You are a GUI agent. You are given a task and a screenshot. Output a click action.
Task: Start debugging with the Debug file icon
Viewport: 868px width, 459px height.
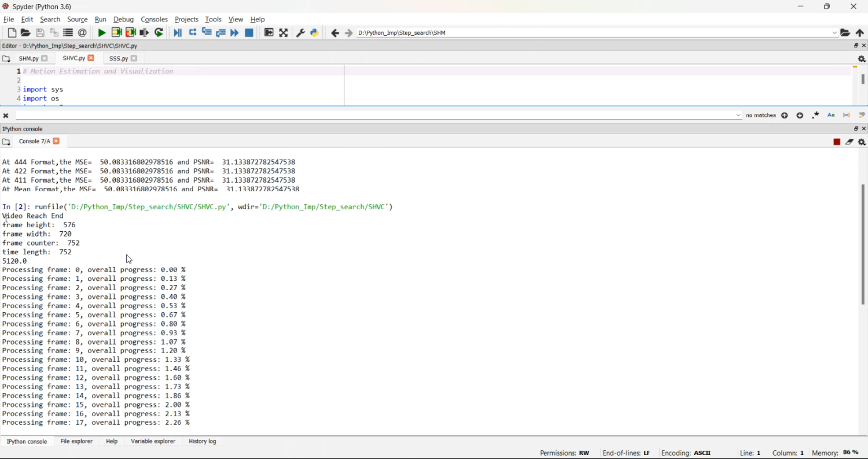pos(178,33)
